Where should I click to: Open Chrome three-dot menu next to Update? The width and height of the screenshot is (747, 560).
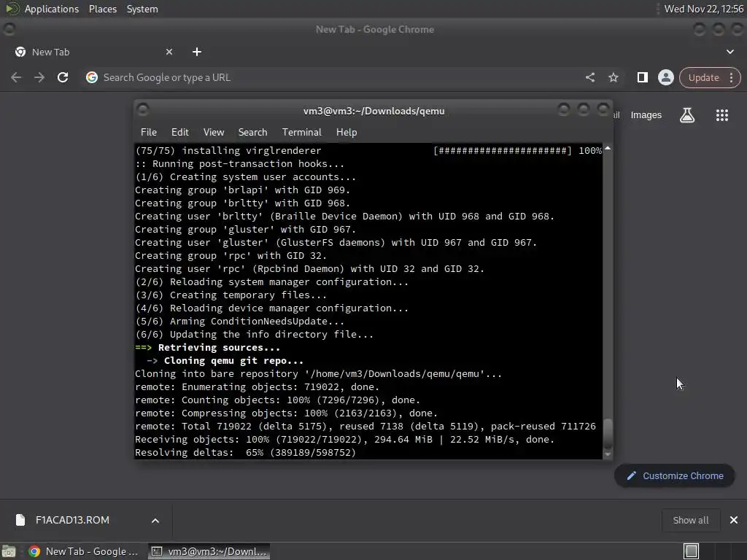pyautogui.click(x=731, y=77)
